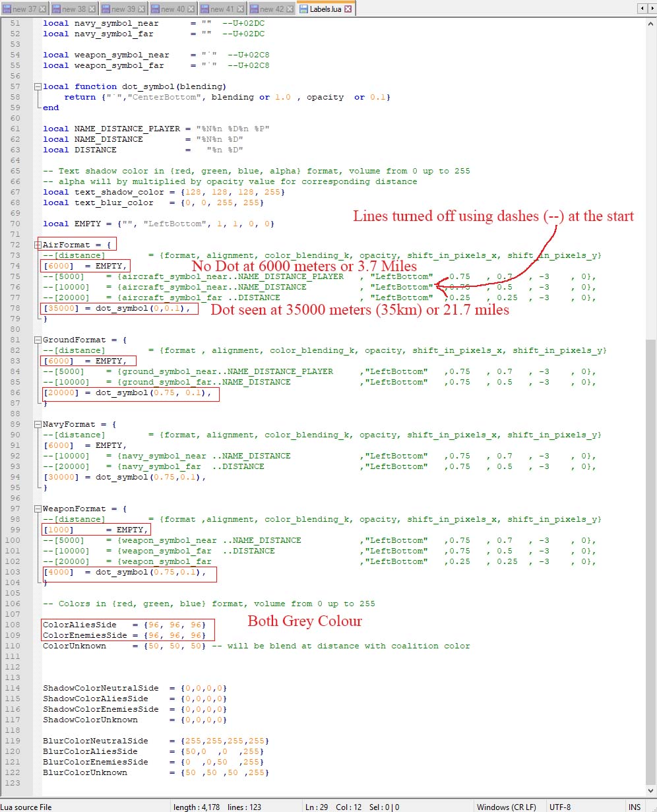Click line number 51 in the margin
The width and height of the screenshot is (657, 812).
click(x=16, y=23)
